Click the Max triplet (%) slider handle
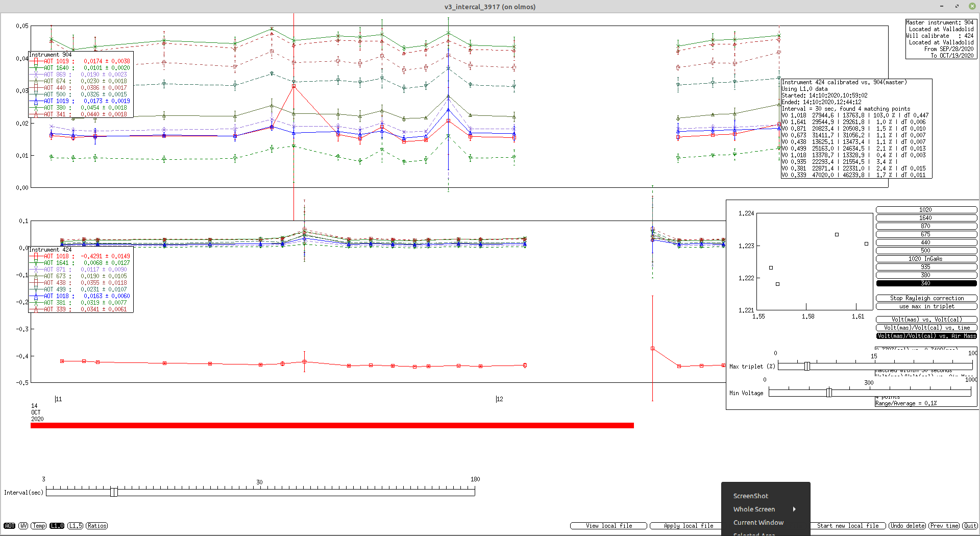Screen dimensions: 980x536 (807, 366)
